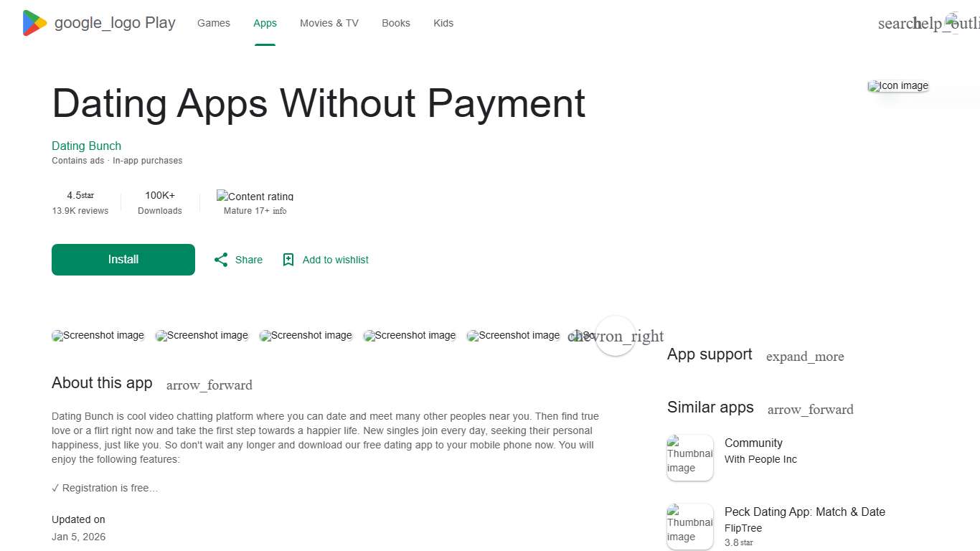Click the chevron_right to see more screenshots
This screenshot has height=551, width=980.
point(616,336)
